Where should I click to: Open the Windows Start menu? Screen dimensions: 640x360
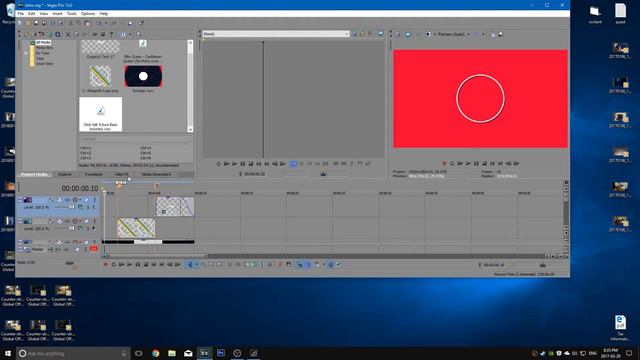8,353
